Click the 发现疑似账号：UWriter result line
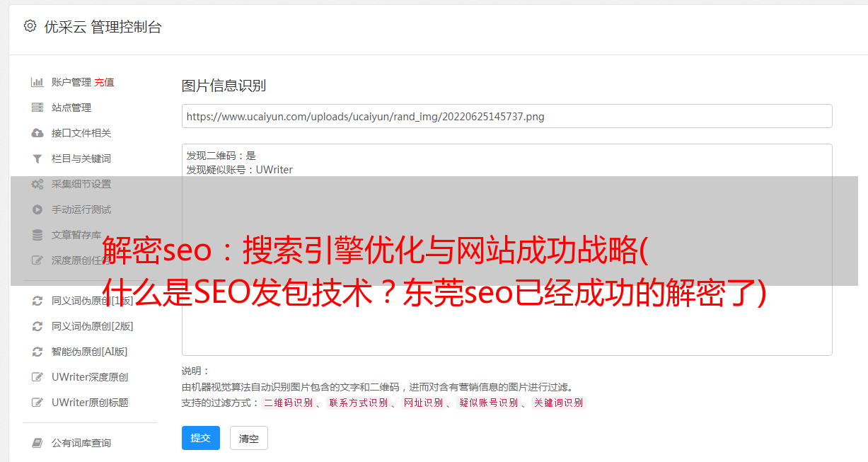This screenshot has width=868, height=462. 239,170
